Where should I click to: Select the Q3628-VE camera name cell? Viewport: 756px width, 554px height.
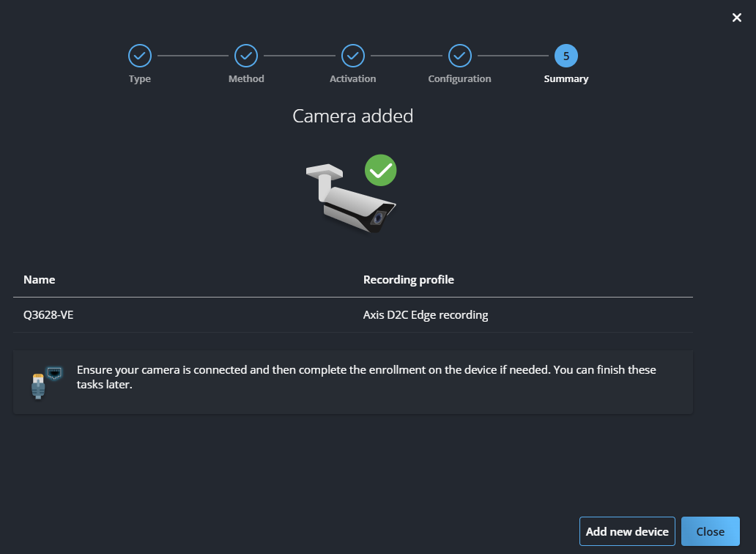48,316
